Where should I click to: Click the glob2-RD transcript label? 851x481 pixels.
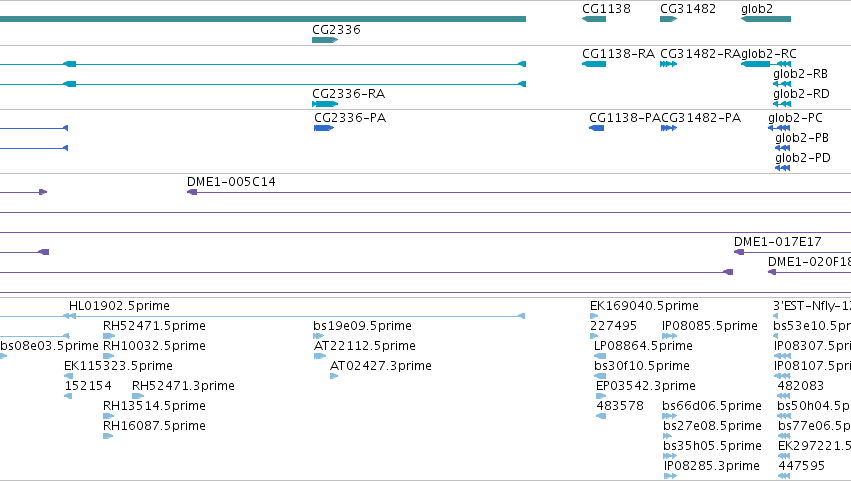click(x=801, y=94)
